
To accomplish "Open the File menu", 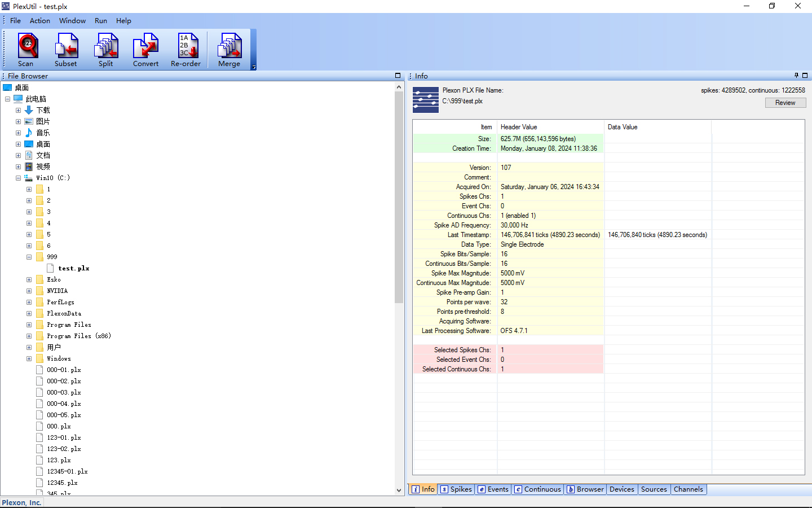I will 15,21.
